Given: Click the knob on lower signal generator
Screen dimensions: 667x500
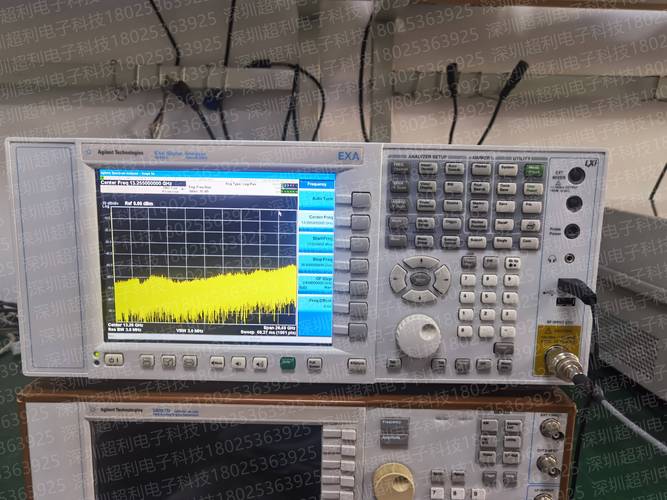Looking at the screenshot, I should coord(393,481).
